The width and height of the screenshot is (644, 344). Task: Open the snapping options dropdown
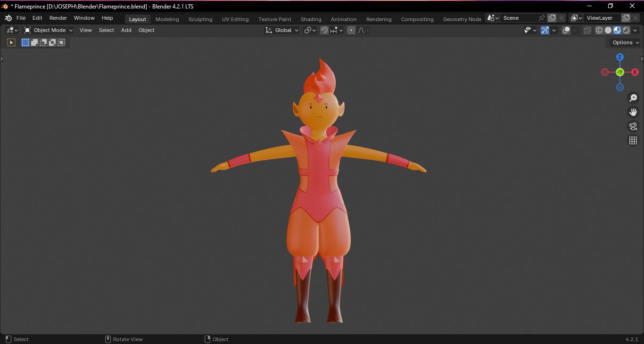(x=337, y=30)
